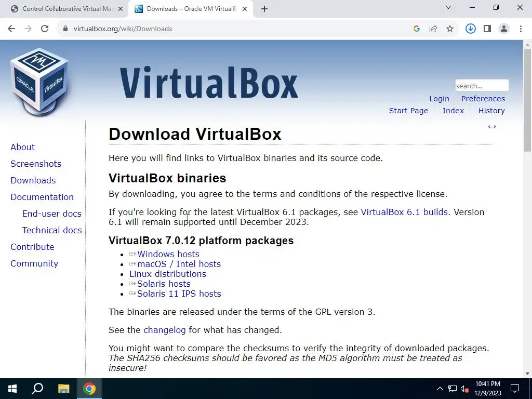Viewport: 532px width, 399px height.
Task: Close the Downloads VirtualBox tab
Action: [x=245, y=9]
